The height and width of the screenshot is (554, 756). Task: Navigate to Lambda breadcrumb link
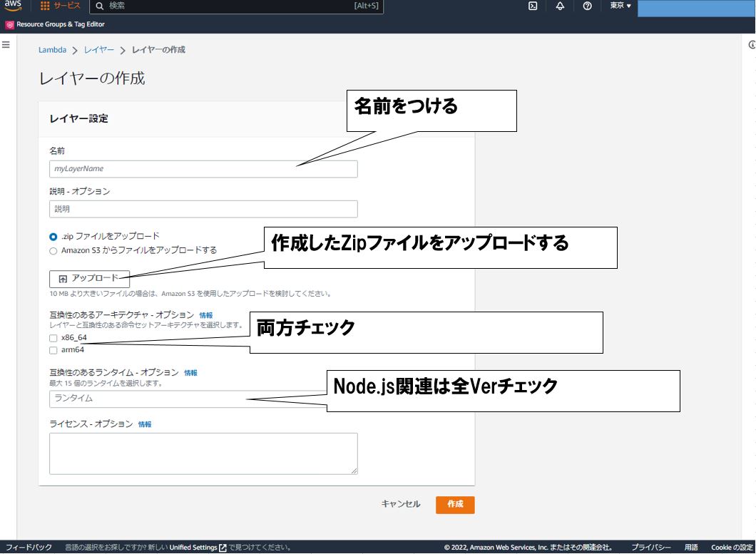click(53, 49)
